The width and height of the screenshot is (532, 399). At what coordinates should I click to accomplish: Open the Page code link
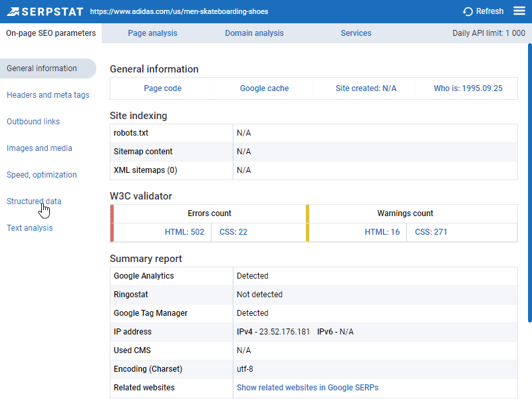(x=162, y=88)
